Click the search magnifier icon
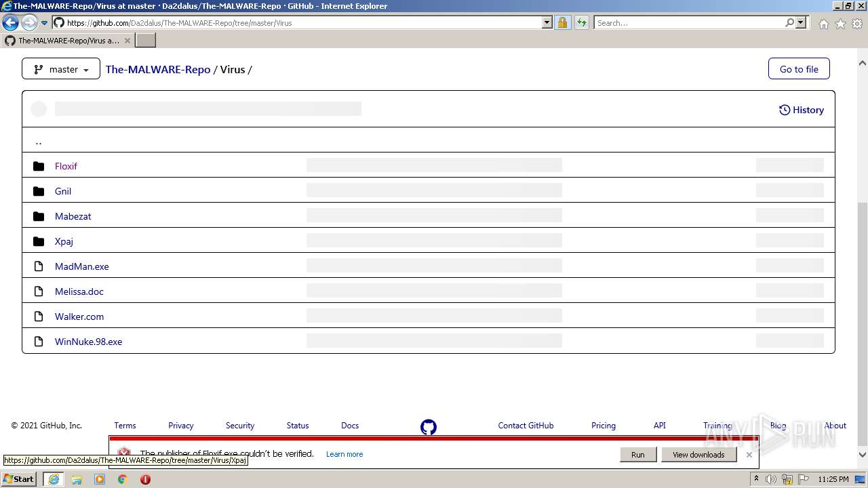This screenshot has height=488, width=868. pyautogui.click(x=789, y=23)
